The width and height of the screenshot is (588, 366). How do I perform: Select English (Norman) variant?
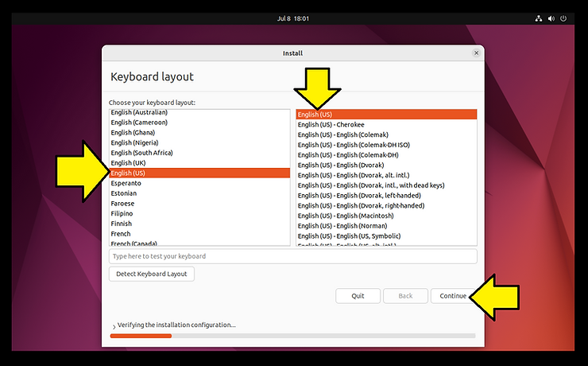386,226
